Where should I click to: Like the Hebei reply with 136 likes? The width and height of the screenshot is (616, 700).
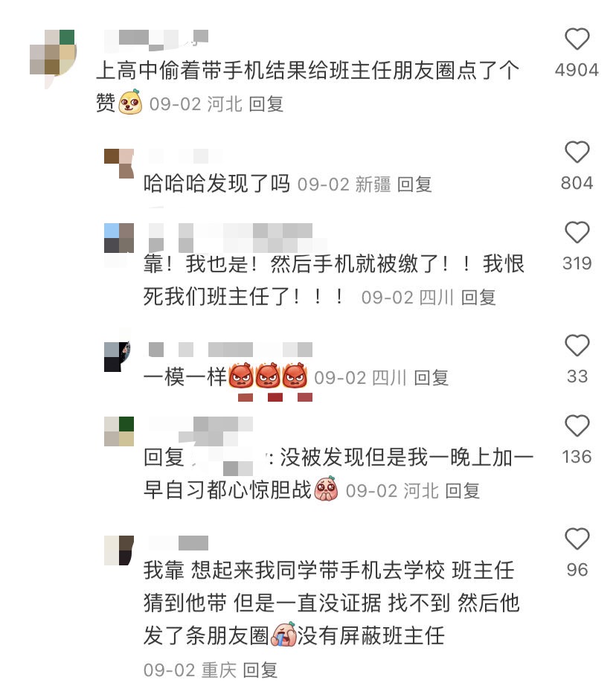pyautogui.click(x=577, y=426)
